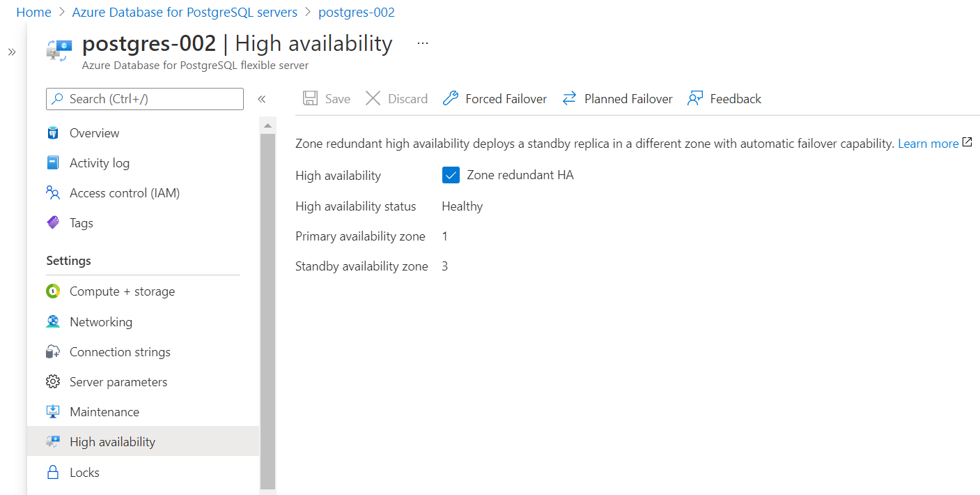Open Access control (IAM)

pyautogui.click(x=52, y=192)
